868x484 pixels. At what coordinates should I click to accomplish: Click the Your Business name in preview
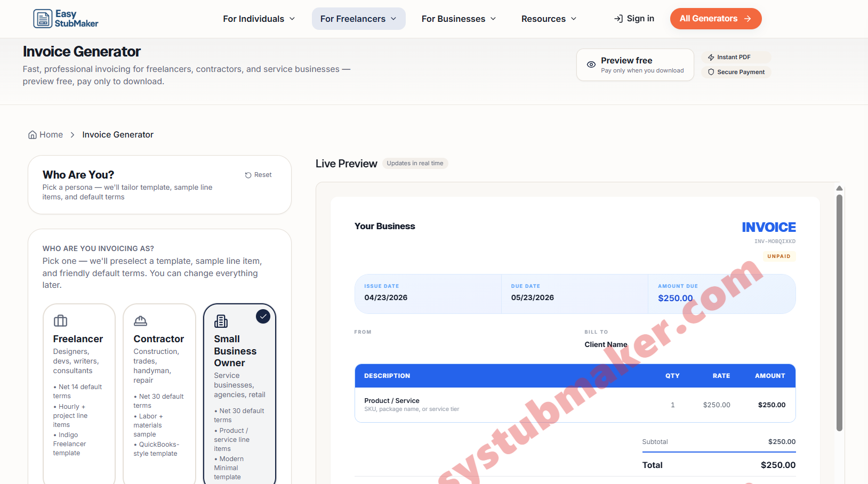click(x=385, y=226)
